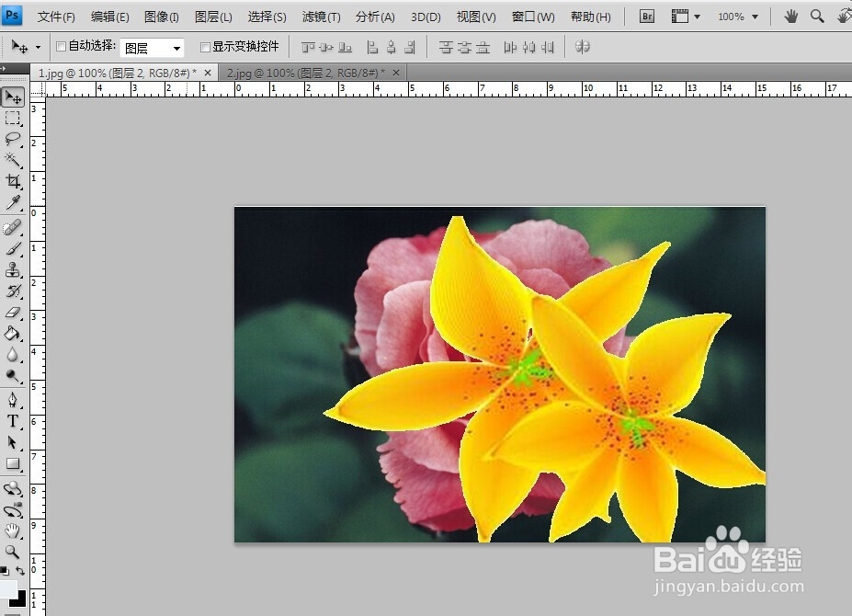Select the Paint Bucket tool

pyautogui.click(x=13, y=333)
